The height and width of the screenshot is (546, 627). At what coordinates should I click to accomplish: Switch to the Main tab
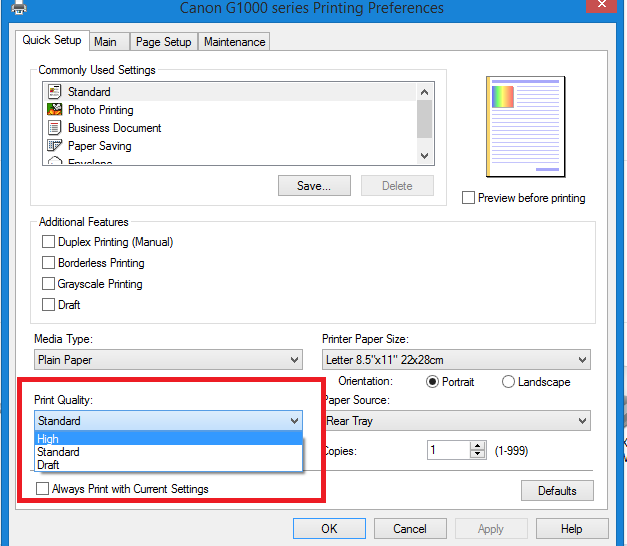click(x=105, y=42)
